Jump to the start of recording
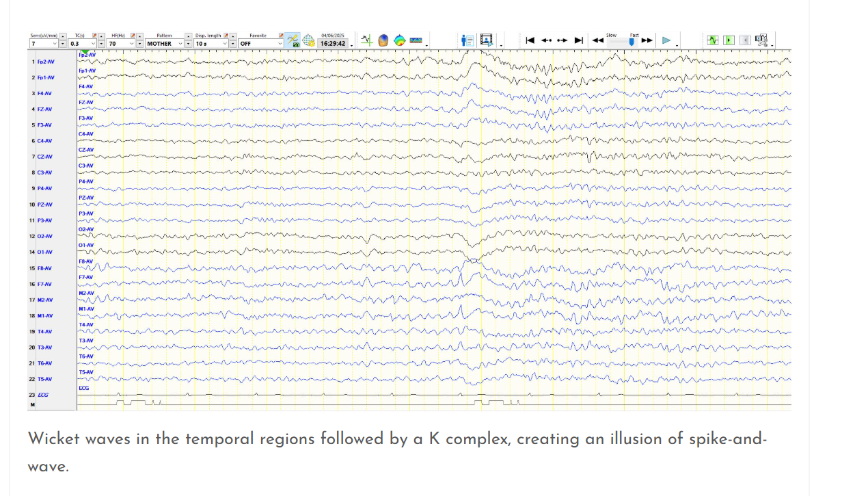Image resolution: width=868 pixels, height=496 pixels. [x=530, y=40]
